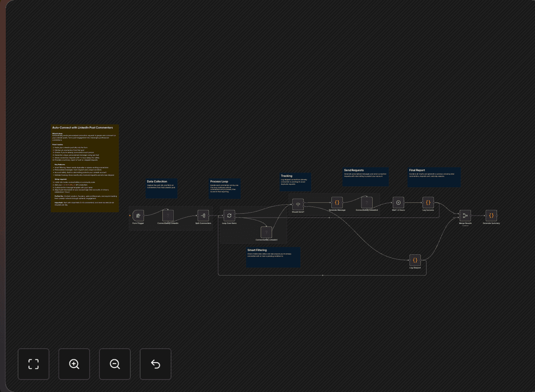The width and height of the screenshot is (535, 392).
Task: Select the ConnectSafely LinkedIn1 node
Action: click(x=267, y=232)
